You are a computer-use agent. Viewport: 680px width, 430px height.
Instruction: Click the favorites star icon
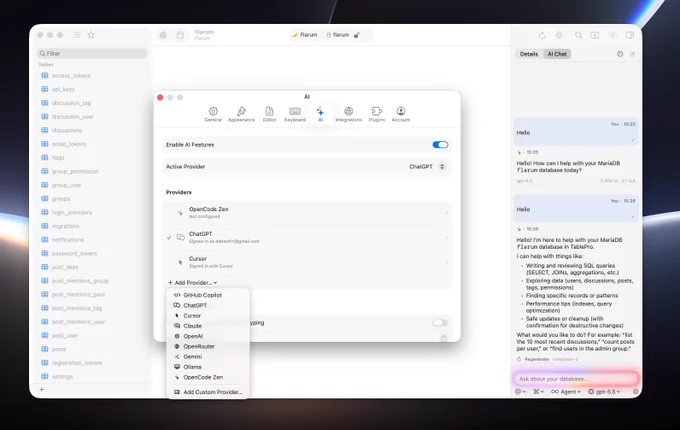pos(91,35)
